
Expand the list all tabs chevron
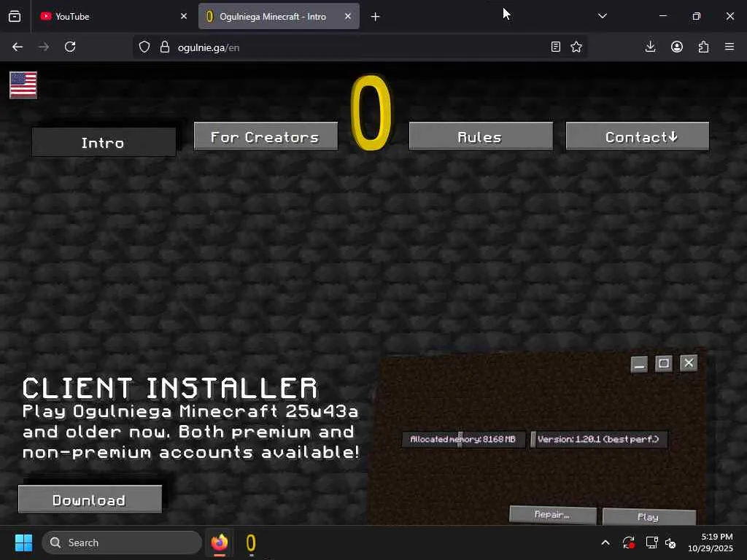point(603,16)
